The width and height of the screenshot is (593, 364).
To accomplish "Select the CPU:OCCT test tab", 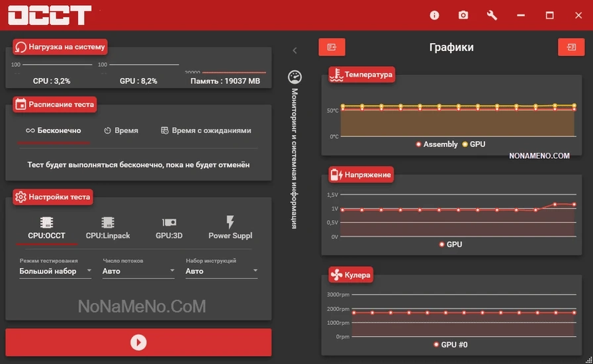I will click(x=46, y=228).
